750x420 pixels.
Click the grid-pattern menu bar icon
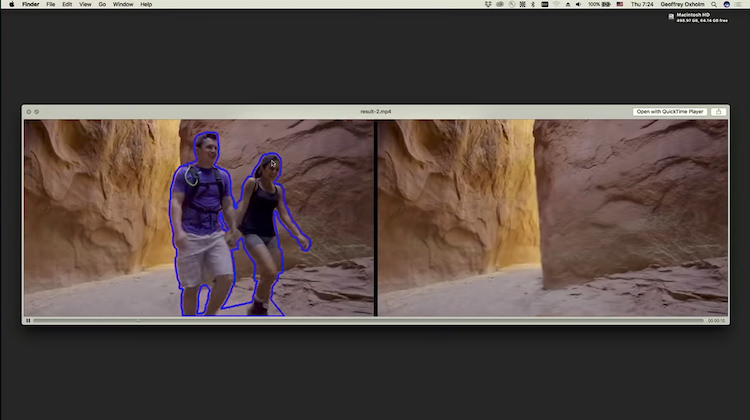click(522, 4)
